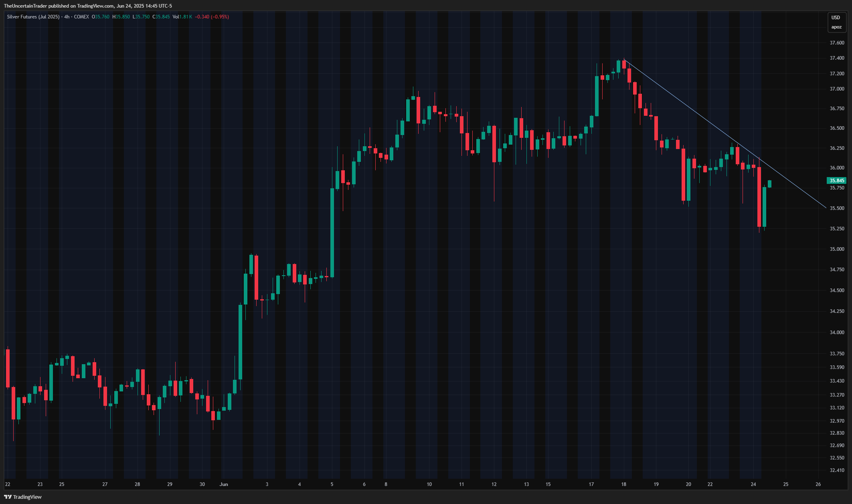Click the close value C35.845 in legend
The width and height of the screenshot is (852, 504).
click(161, 17)
